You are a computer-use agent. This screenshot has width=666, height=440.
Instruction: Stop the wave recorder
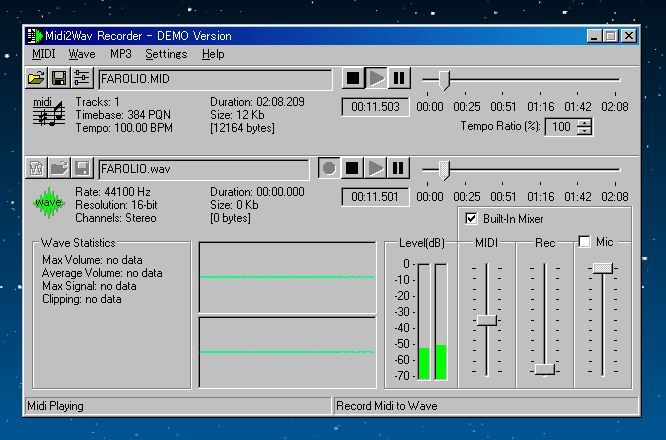click(x=352, y=167)
